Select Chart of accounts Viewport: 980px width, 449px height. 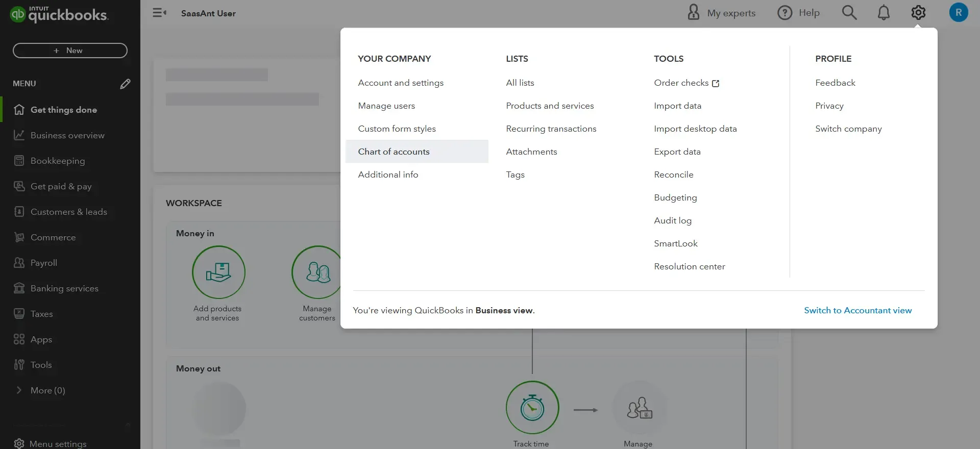click(417, 152)
